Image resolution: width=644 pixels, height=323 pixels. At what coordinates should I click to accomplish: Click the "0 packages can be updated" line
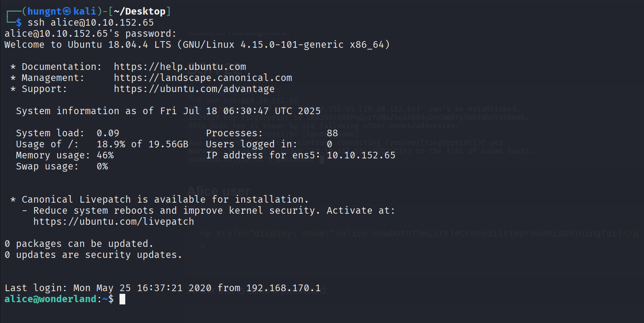coord(79,244)
